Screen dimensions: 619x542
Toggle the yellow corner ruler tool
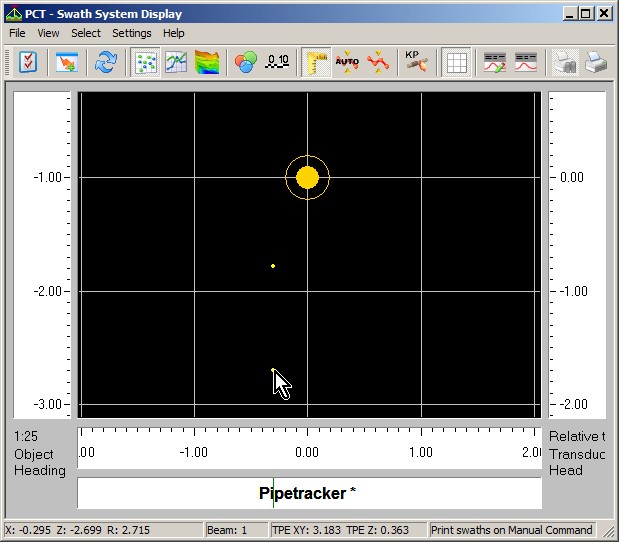[x=317, y=63]
